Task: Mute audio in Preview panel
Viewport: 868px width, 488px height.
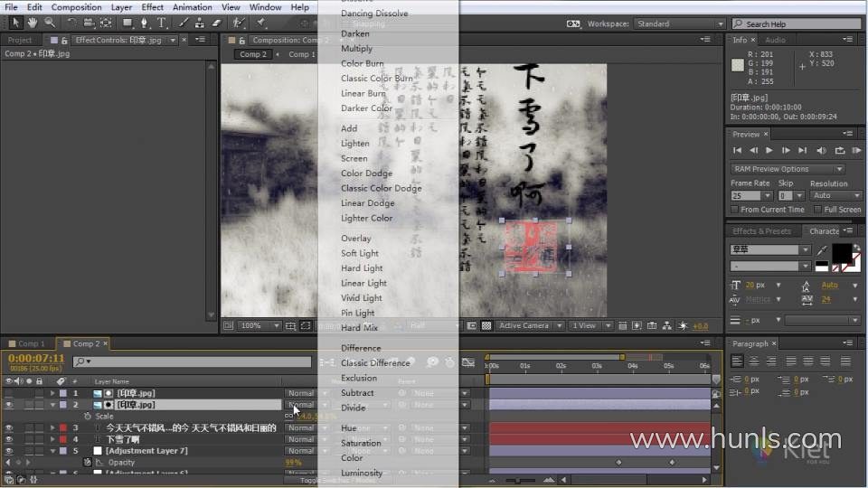Action: coord(822,151)
